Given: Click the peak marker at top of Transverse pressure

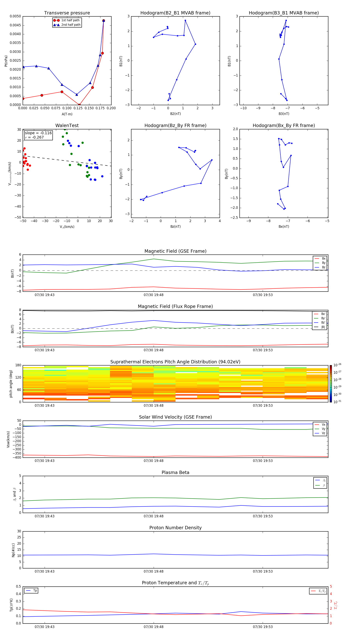Looking at the screenshot, I should point(103,20).
